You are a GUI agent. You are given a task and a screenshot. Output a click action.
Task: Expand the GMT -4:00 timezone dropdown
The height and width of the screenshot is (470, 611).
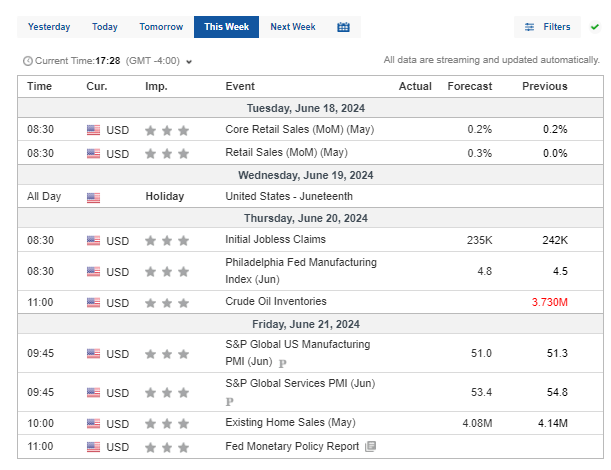(x=189, y=62)
